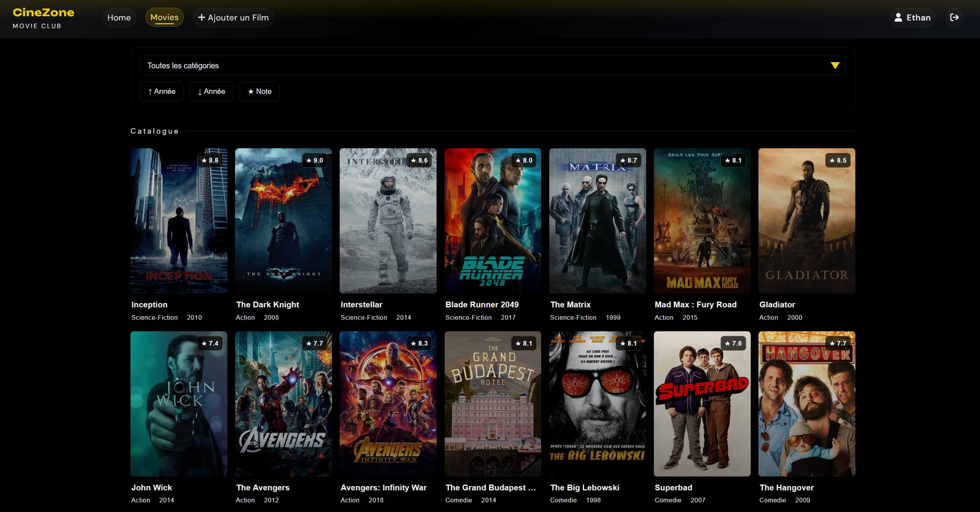Screen dimensions: 980x512
Task: Open the Blade Runner 2049 poster
Action: coord(493,221)
